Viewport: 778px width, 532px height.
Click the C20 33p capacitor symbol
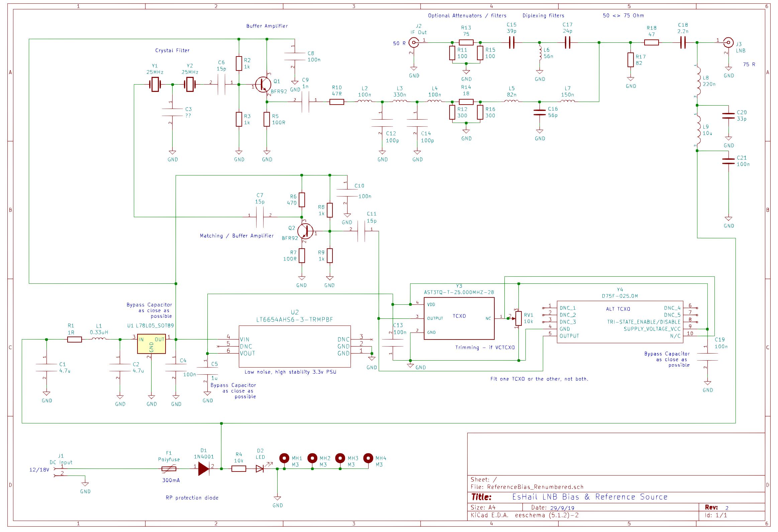(728, 116)
